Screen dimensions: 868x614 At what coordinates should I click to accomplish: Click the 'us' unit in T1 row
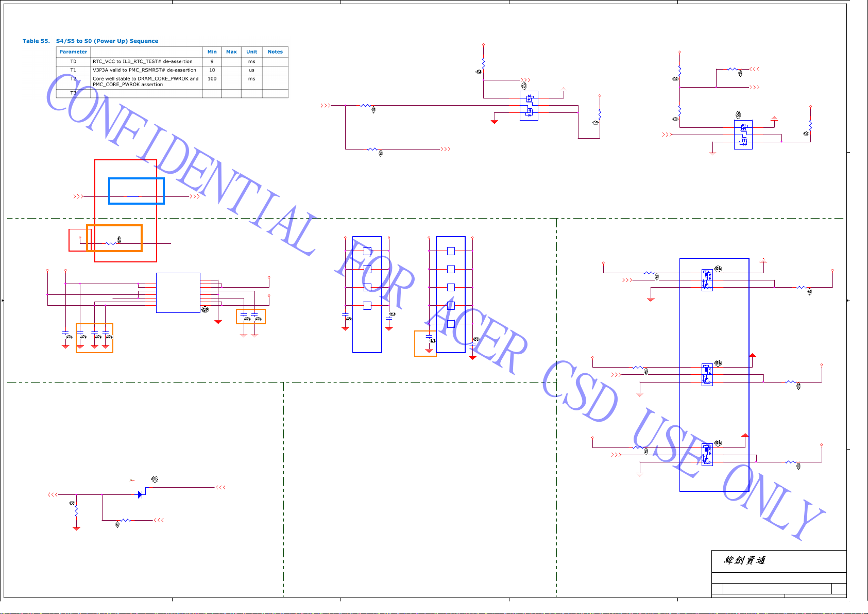tap(251, 70)
